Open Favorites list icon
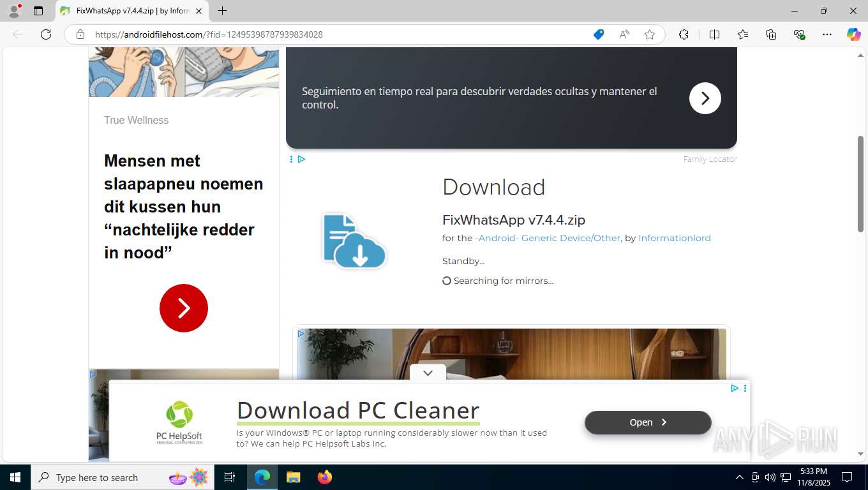The image size is (868, 490). pyautogui.click(x=743, y=34)
